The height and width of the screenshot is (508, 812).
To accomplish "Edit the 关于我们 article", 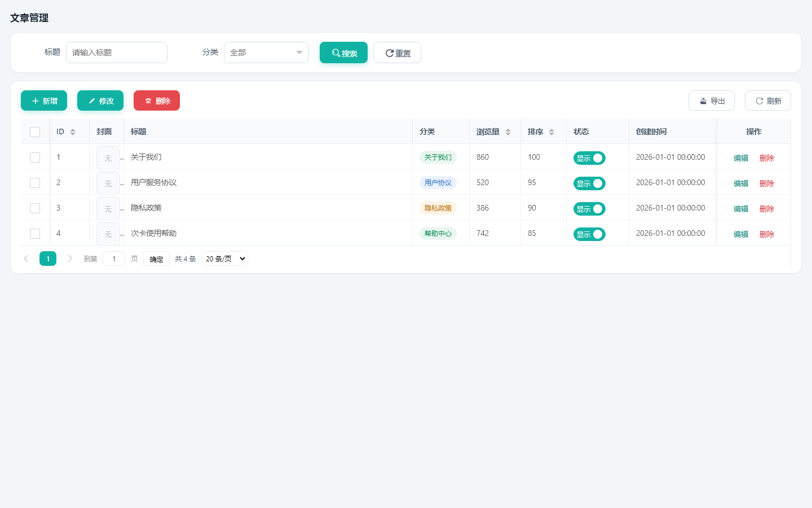I will pos(741,158).
